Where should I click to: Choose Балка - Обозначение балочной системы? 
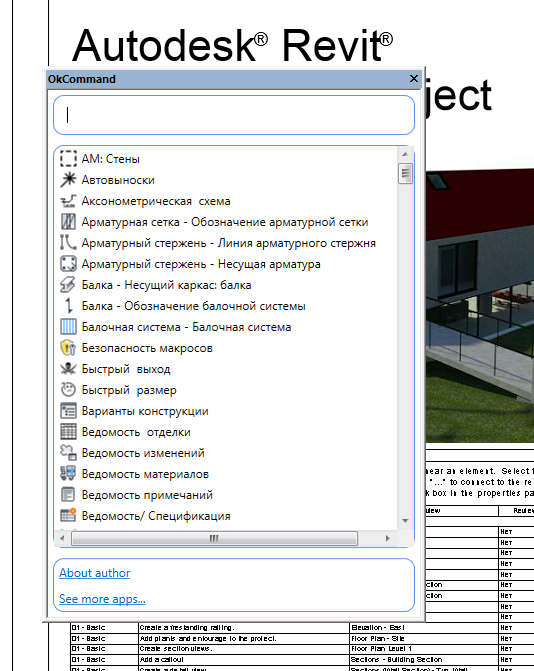click(x=193, y=306)
